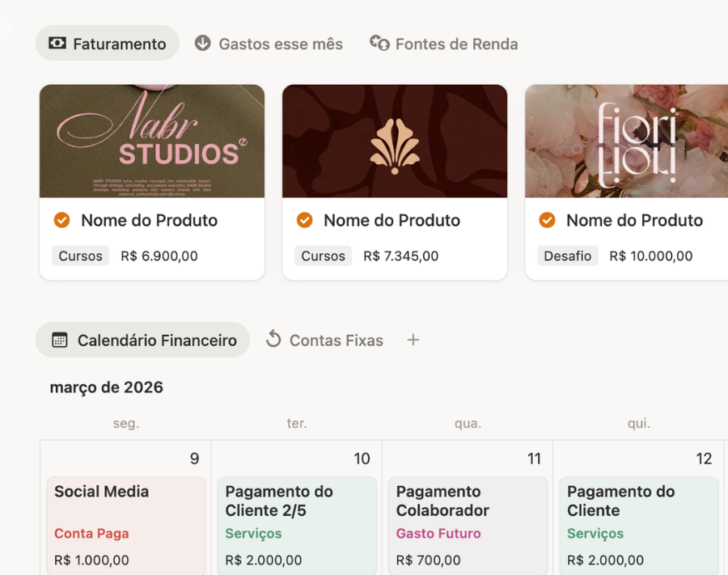Click the Gasto Futuro label on Pagamento Colaborador

tap(438, 534)
